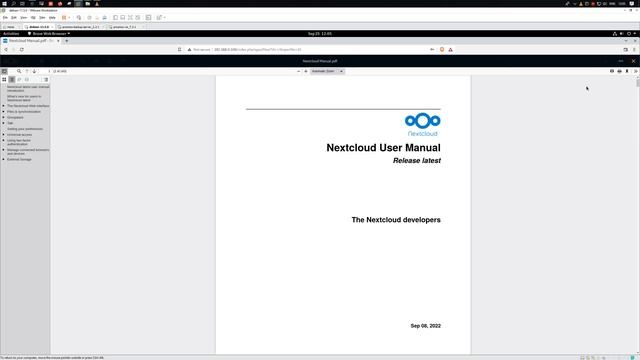
Task: Expand 'Files & Synchronization' outline item
Action: (x=4, y=111)
